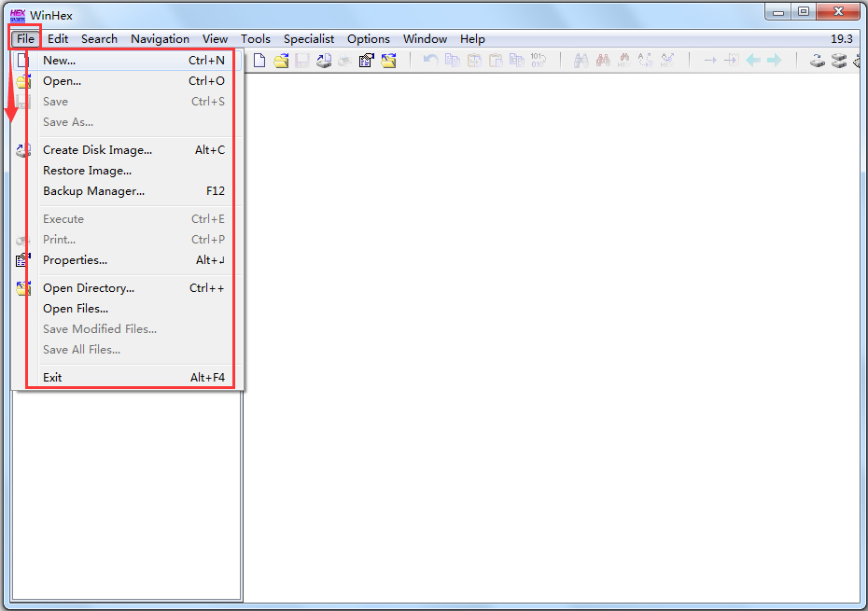Open the View menu
Screen dimensions: 868x611
215,39
